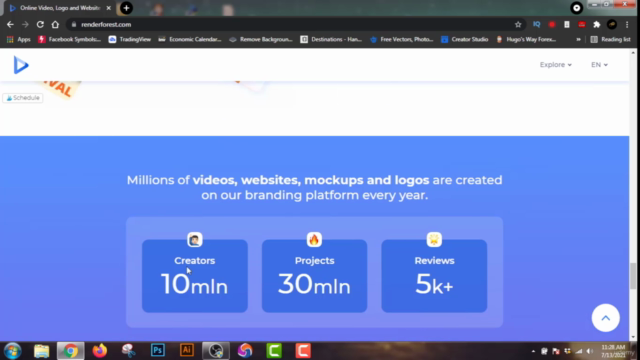Open File Explorer from the taskbar
The image size is (640, 360).
coord(42,351)
